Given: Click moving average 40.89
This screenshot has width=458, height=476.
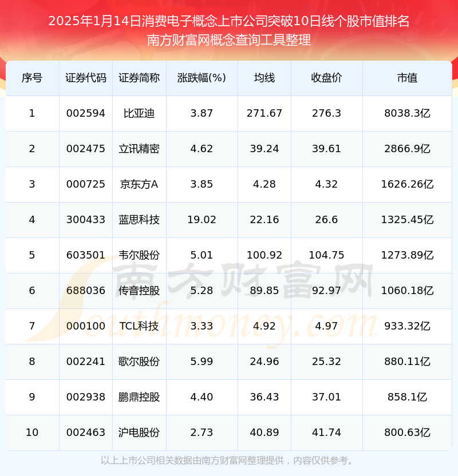Looking at the screenshot, I should tap(264, 433).
